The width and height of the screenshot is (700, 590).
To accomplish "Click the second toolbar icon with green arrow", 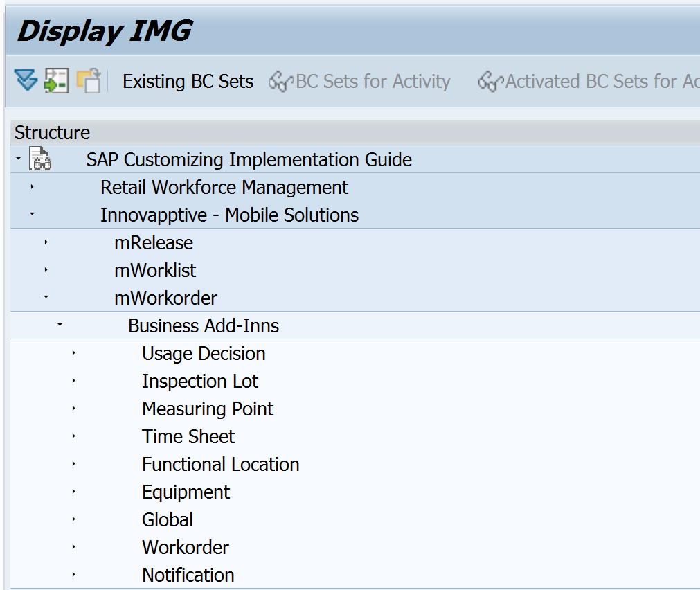I will (56, 81).
